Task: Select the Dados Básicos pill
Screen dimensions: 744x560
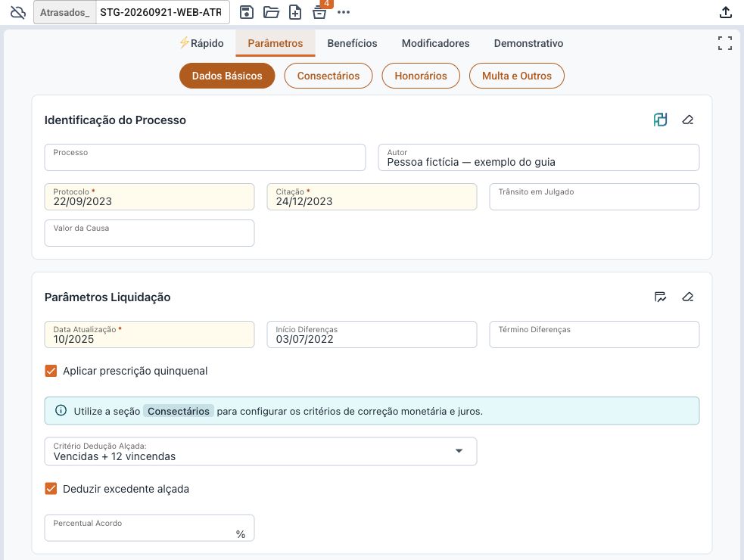Action: pos(227,76)
